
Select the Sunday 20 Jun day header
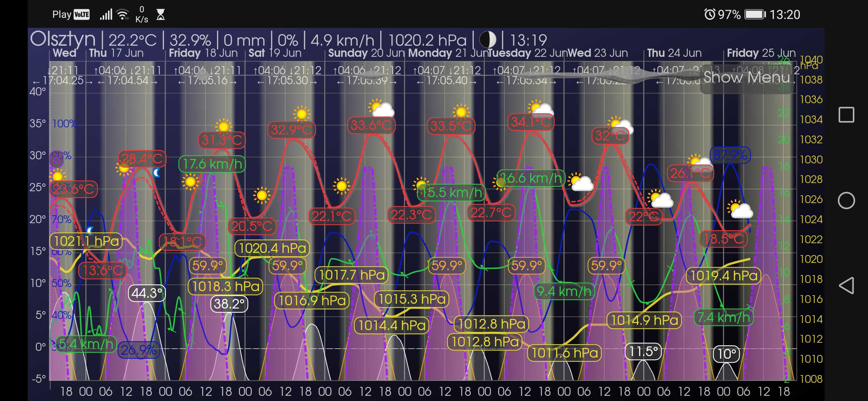pyautogui.click(x=366, y=53)
